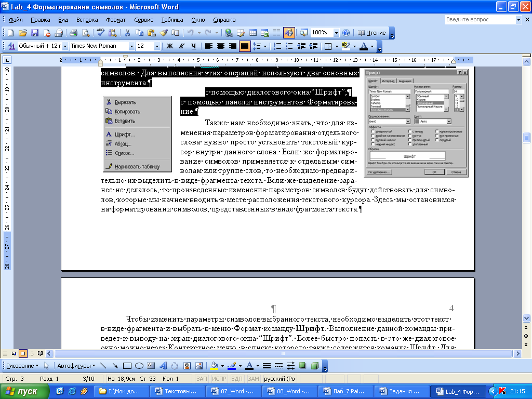Viewport: 532px width, 399px height.
Task: Apply the Highlight color marker
Action: click(x=345, y=46)
